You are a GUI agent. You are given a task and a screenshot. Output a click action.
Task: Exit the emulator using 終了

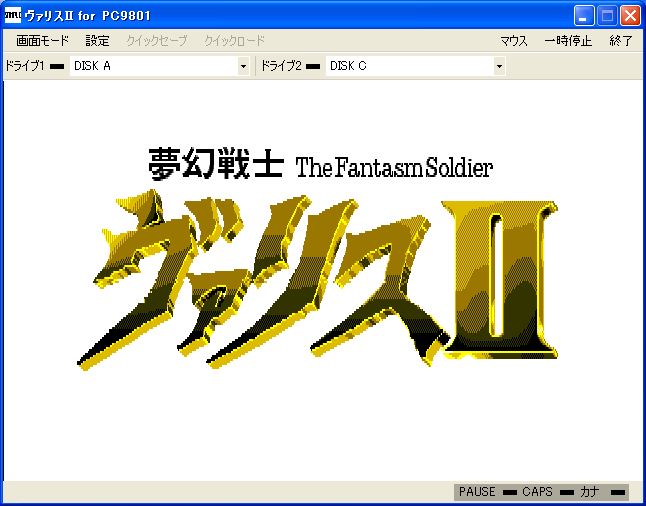point(620,41)
